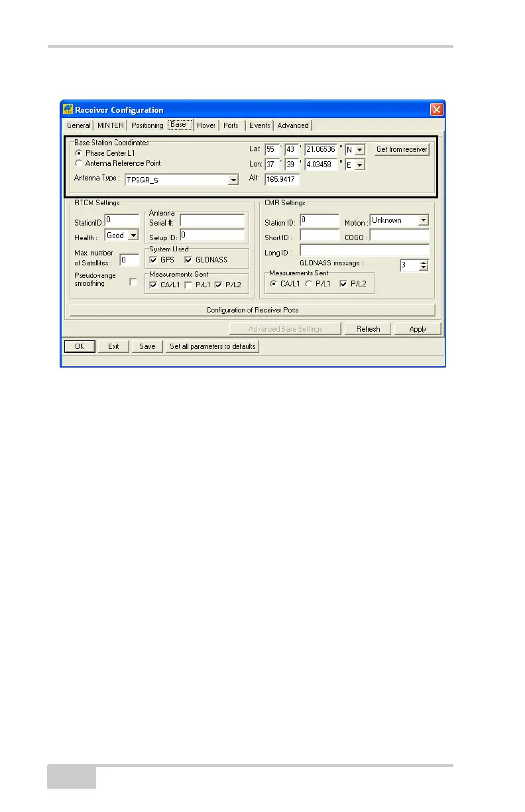Open the longitude E hemisphere dropdown

pos(360,165)
